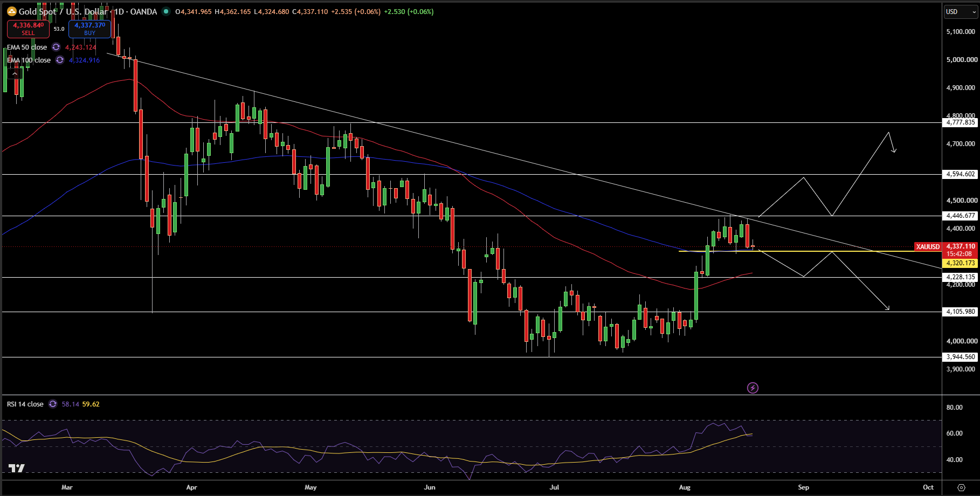This screenshot has height=496, width=980.
Task: Click the Jul label on the time axis
Action: (x=554, y=487)
